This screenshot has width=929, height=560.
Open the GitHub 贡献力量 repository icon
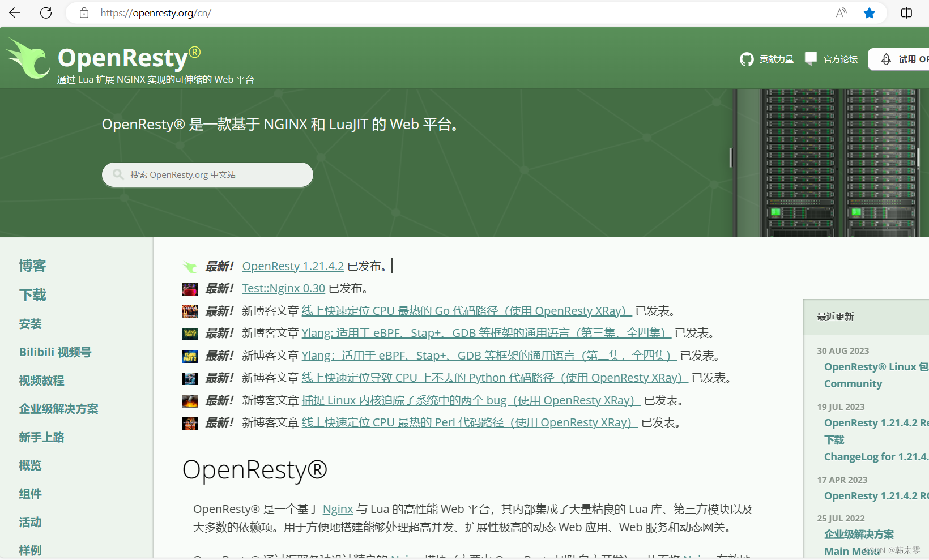[747, 59]
